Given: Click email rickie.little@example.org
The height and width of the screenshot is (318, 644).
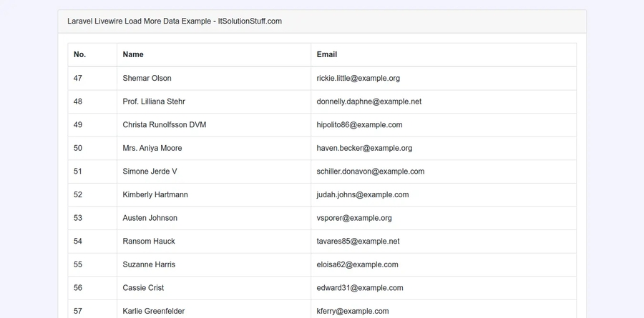Looking at the screenshot, I should tap(358, 78).
